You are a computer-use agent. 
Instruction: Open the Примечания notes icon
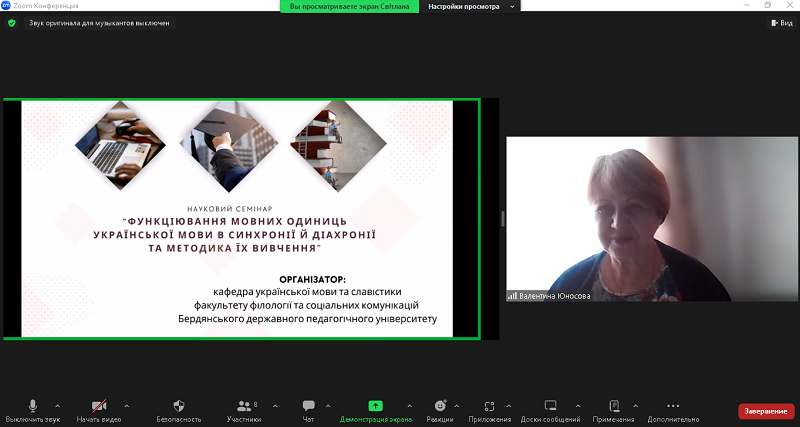point(612,406)
